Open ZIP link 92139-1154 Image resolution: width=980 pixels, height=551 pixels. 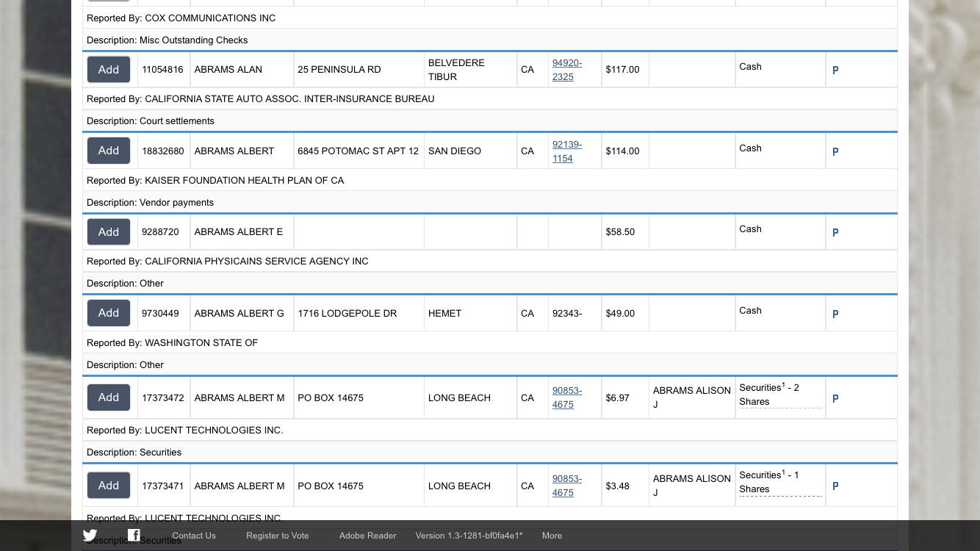(567, 151)
